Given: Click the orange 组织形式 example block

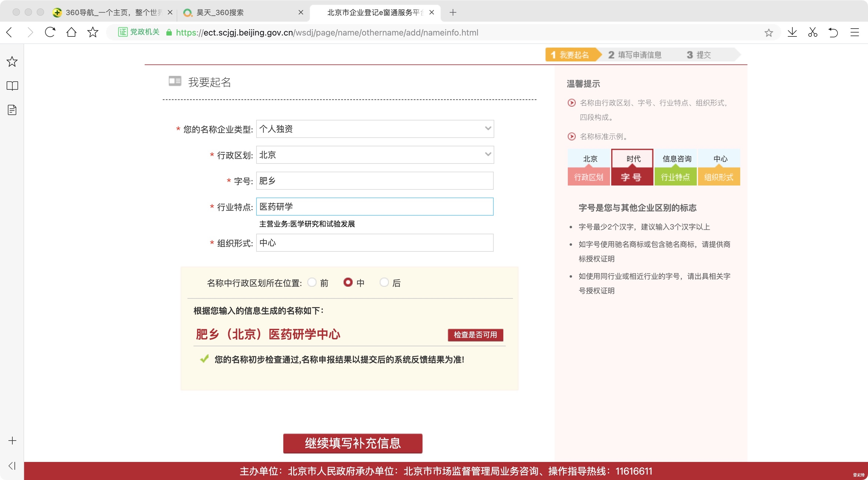Looking at the screenshot, I should click(719, 177).
